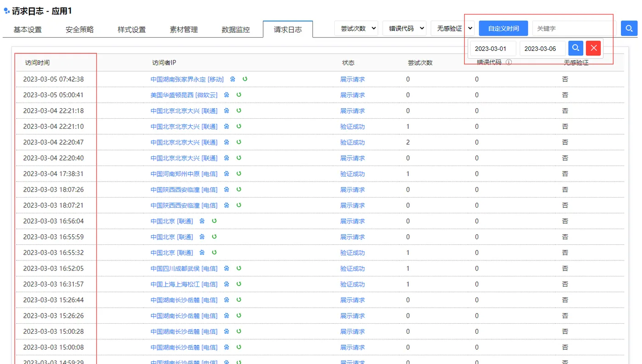Click the refresh icon in the 22:21:10 row
Viewport: 642px width, 364px height.
239,126
